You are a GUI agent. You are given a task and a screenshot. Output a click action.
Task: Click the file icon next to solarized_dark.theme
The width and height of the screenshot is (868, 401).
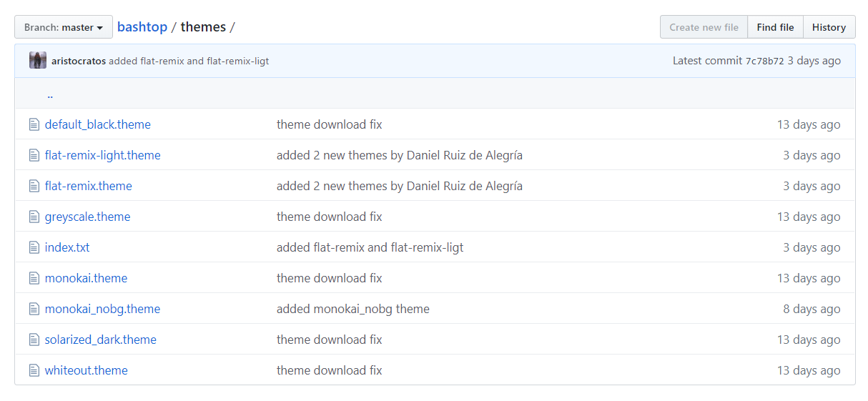(x=34, y=340)
